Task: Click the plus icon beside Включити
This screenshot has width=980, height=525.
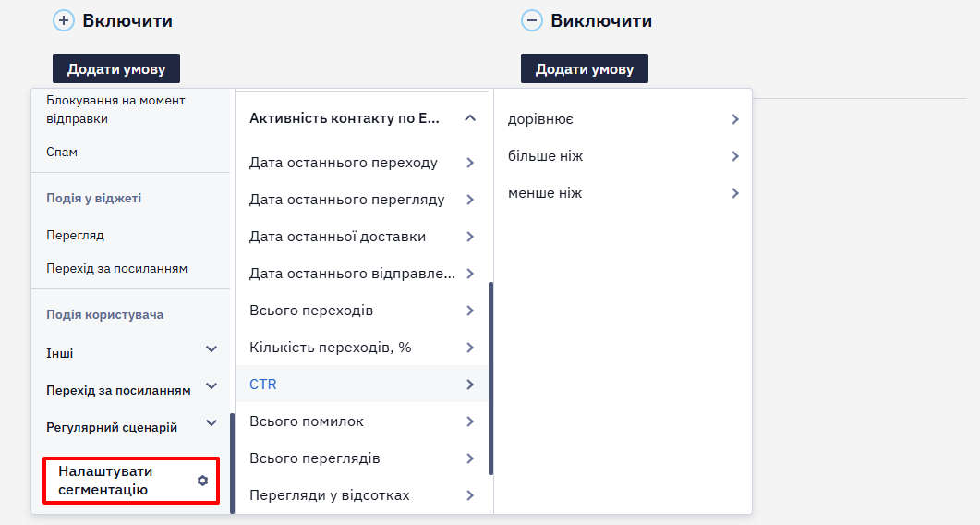Action: point(63,20)
